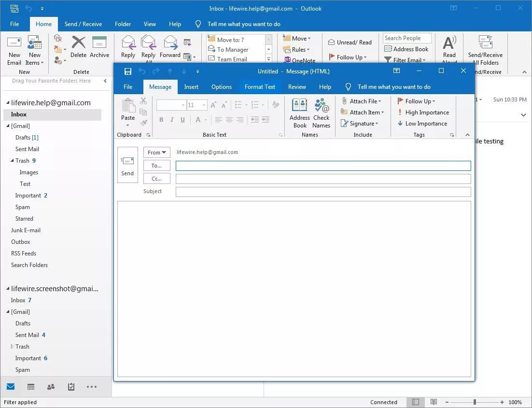Image resolution: width=532 pixels, height=408 pixels.
Task: Switch to the Format Text tab
Action: point(260,87)
